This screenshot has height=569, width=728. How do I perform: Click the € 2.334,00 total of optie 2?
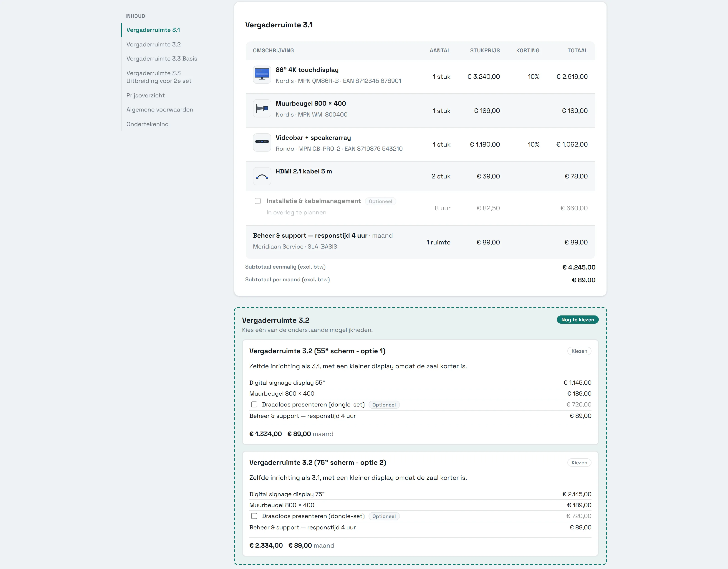(x=266, y=545)
